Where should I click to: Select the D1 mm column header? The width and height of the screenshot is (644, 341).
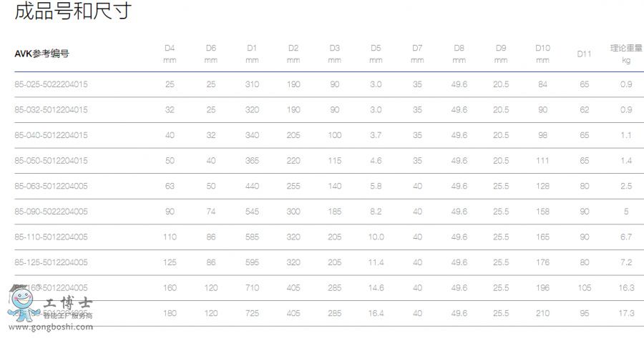pos(252,54)
